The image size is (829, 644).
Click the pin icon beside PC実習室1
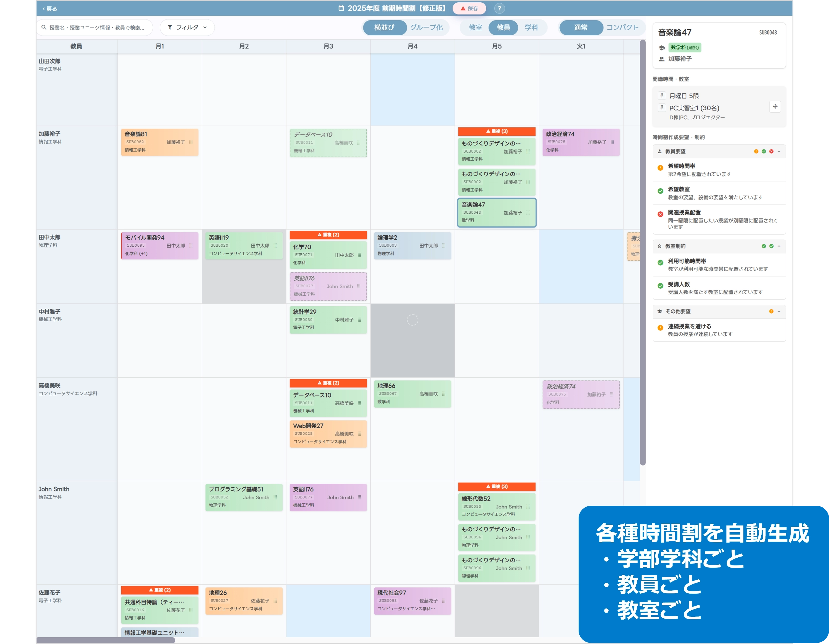point(662,107)
